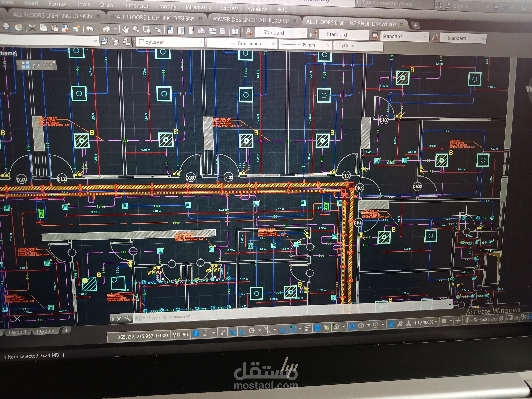The width and height of the screenshot is (532, 399).
Task: Open the 1:1 / 100% annotation scale dropdown
Action: pos(426,322)
